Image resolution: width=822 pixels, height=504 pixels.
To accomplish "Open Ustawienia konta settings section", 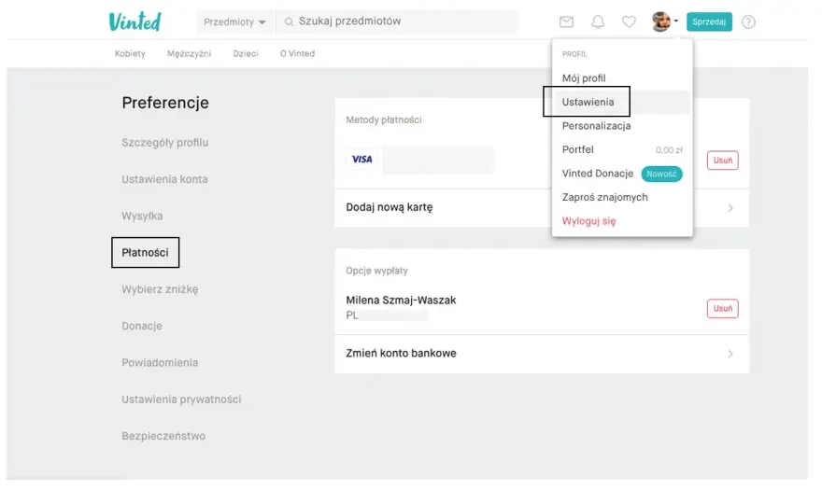I will (x=164, y=179).
